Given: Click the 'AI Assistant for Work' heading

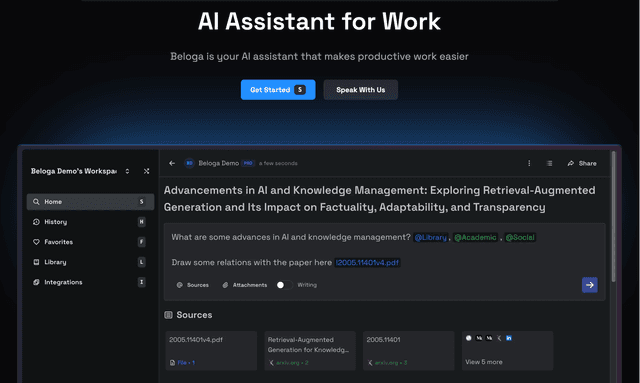Looking at the screenshot, I should point(319,21).
